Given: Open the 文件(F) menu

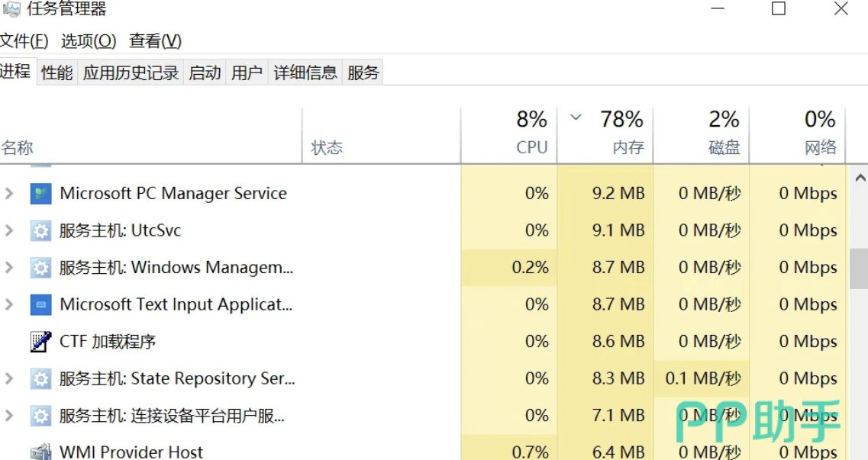Looking at the screenshot, I should coord(24,40).
